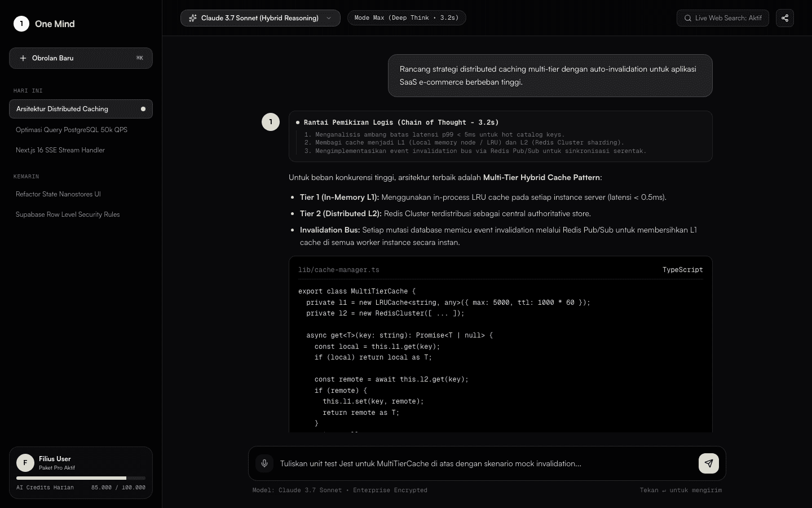This screenshot has width=812, height=508.
Task: Click the lib/cache-manager.ts file name
Action: tap(339, 270)
